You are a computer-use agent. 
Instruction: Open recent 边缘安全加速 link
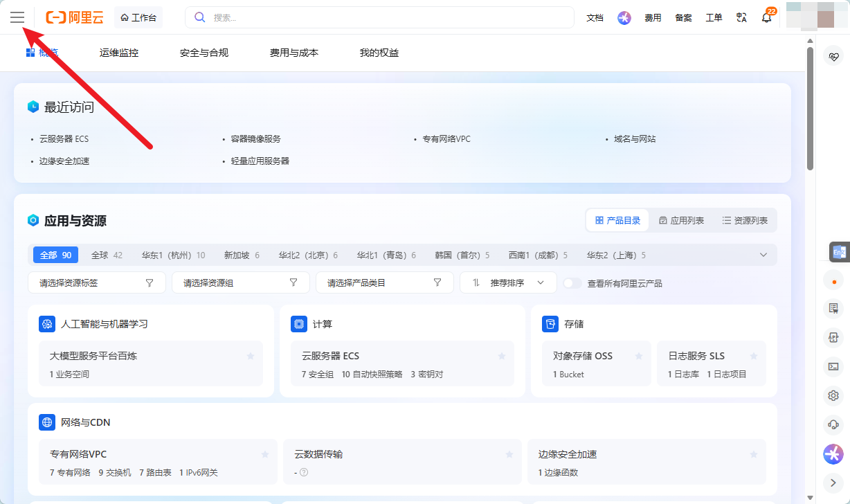tap(64, 161)
